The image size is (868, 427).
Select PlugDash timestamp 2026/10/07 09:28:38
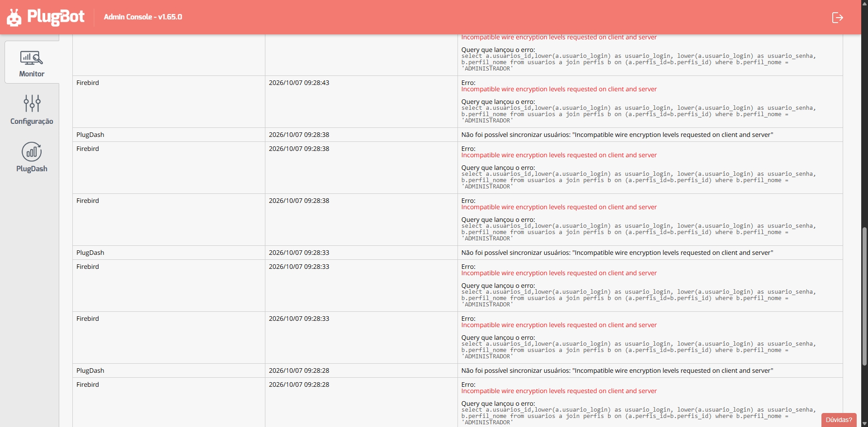click(299, 135)
